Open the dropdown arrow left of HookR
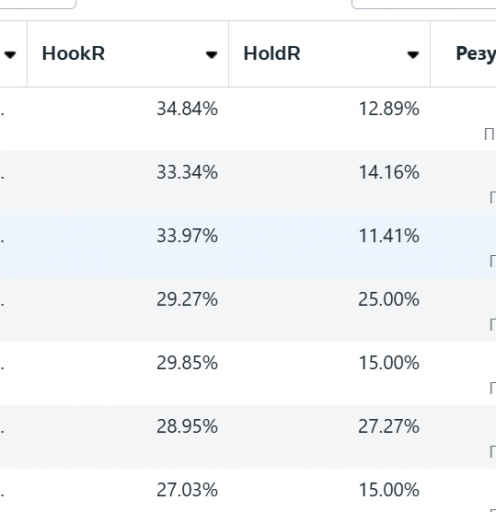The width and height of the screenshot is (496, 512). coord(10,55)
